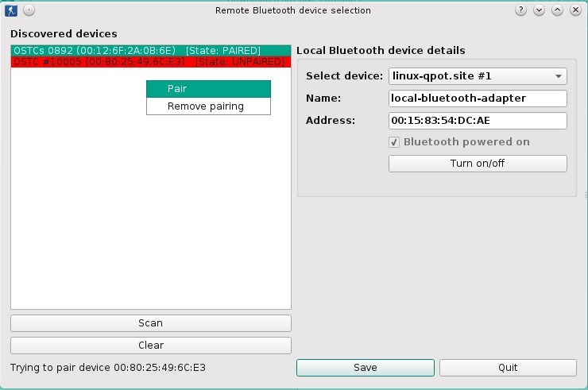
Task: Open the Select device dropdown
Action: [478, 76]
